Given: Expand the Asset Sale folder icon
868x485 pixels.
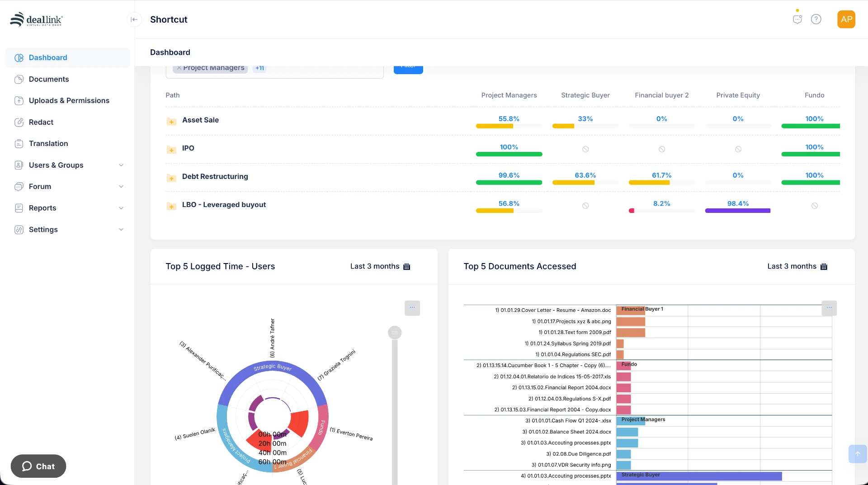Looking at the screenshot, I should click(x=171, y=121).
